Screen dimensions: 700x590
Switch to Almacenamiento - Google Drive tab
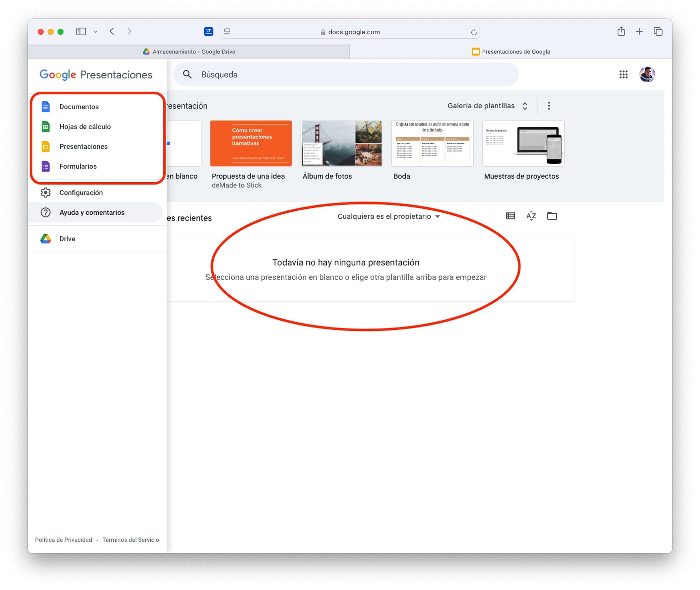pos(189,52)
